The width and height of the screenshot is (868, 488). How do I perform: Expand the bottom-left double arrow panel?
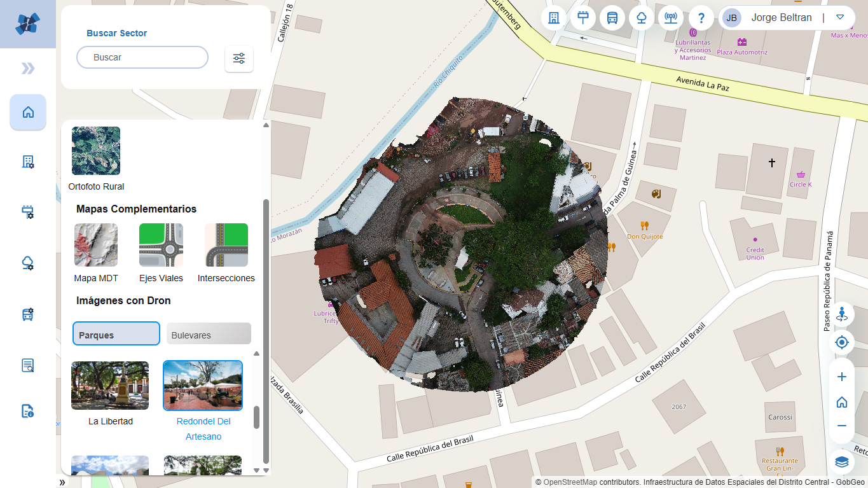coord(62,482)
